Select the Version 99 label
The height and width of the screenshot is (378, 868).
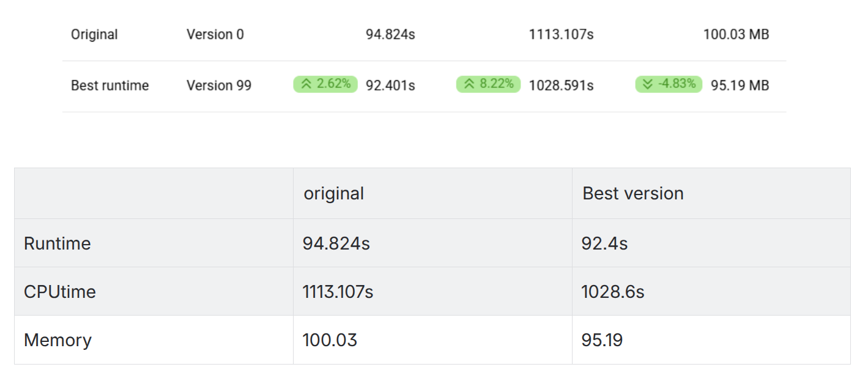[218, 86]
